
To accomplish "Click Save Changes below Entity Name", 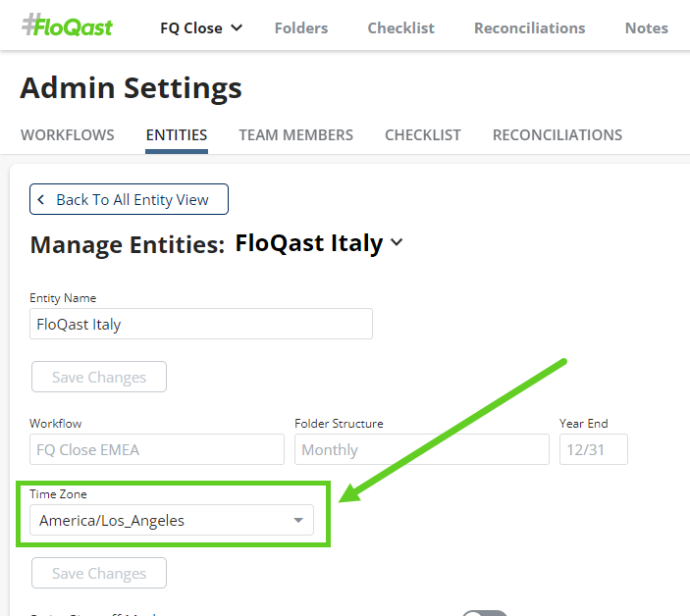I will [99, 377].
